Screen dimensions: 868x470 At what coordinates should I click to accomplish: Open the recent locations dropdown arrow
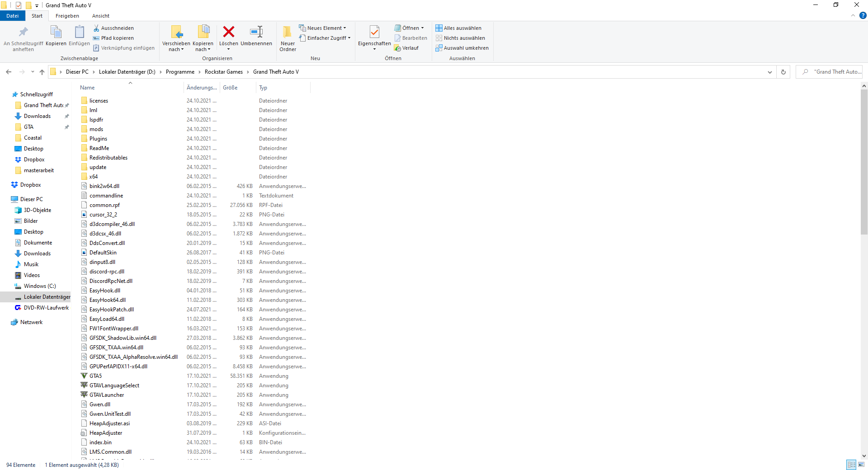click(33, 72)
